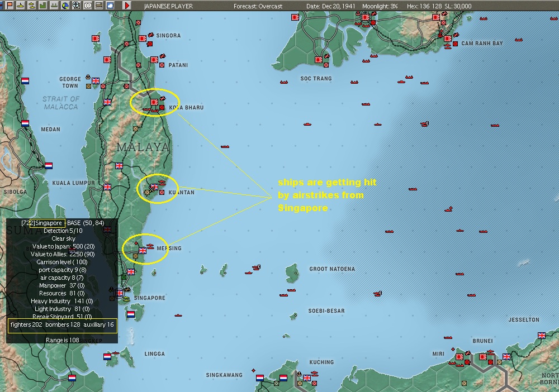This screenshot has height=392, width=559.
Task: Select the Dutch flag near Sibolga
Action: coord(49,165)
